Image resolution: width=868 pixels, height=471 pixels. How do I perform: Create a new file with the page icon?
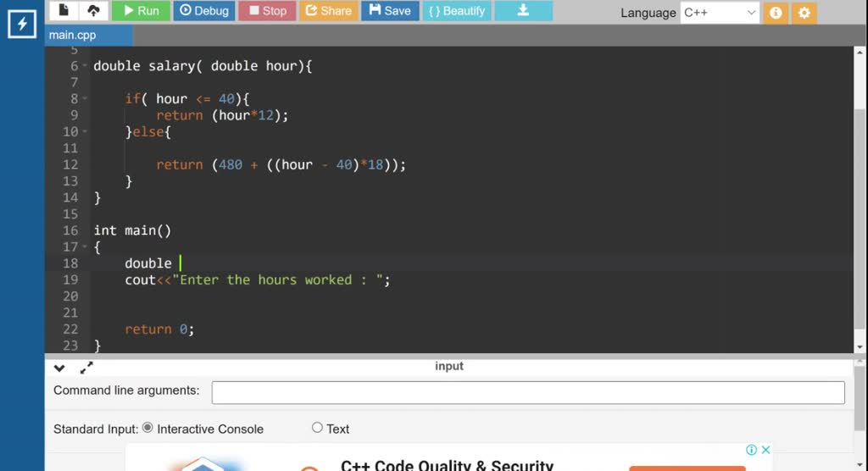click(x=64, y=10)
